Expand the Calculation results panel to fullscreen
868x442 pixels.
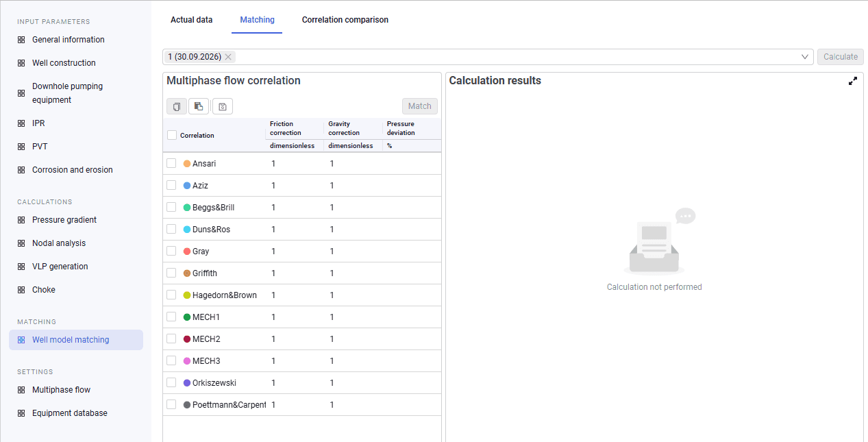tap(853, 81)
